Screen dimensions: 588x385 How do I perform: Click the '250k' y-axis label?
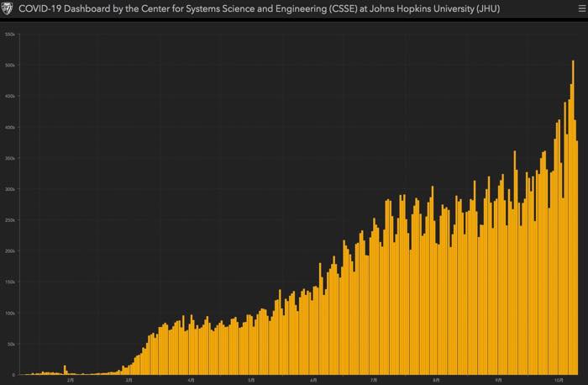10,220
